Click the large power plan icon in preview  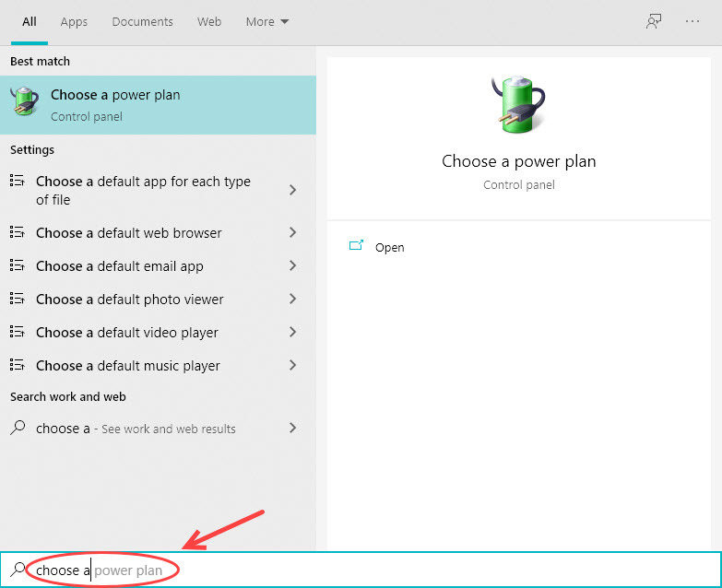[518, 106]
